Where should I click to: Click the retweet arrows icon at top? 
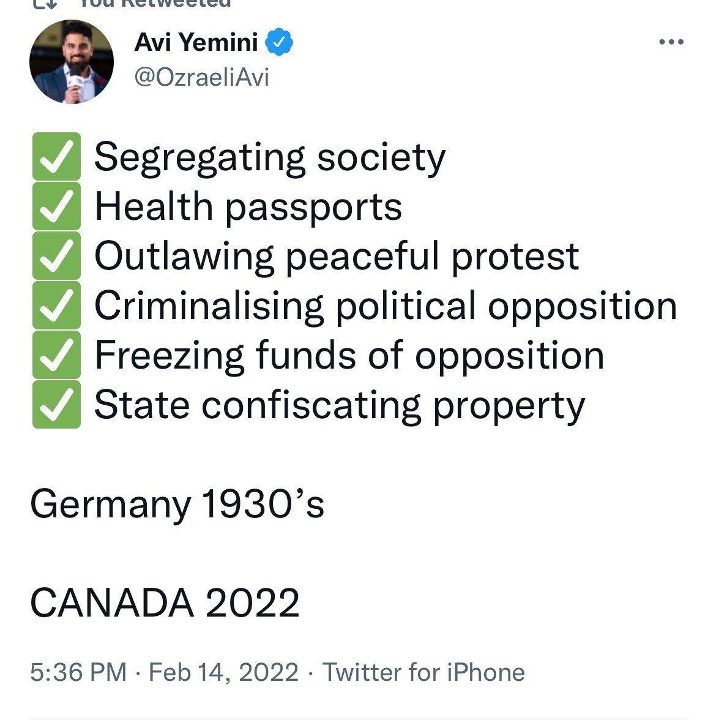click(x=43, y=3)
